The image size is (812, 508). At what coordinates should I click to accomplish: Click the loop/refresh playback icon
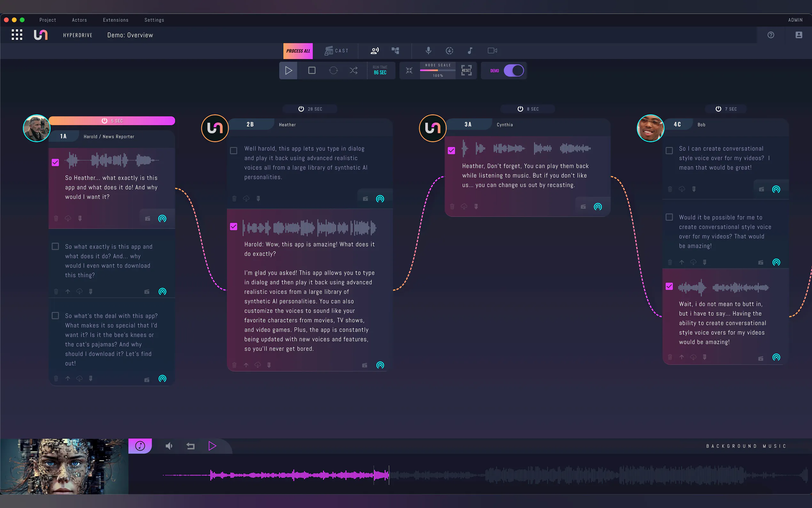coord(333,71)
